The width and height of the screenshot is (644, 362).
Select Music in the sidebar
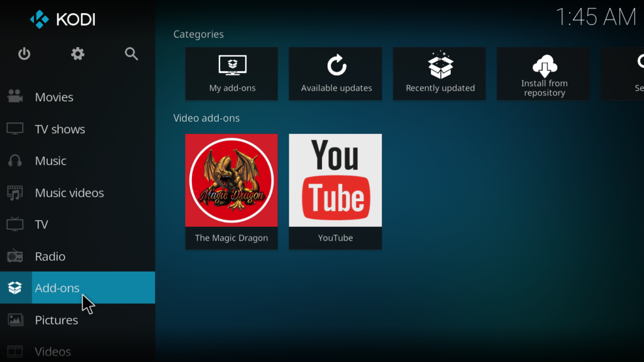click(x=50, y=161)
